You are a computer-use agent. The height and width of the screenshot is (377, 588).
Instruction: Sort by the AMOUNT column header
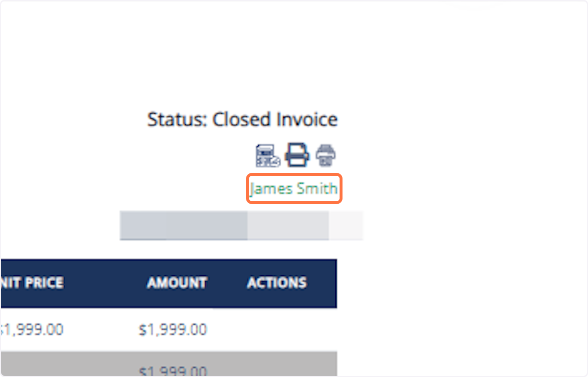176,283
